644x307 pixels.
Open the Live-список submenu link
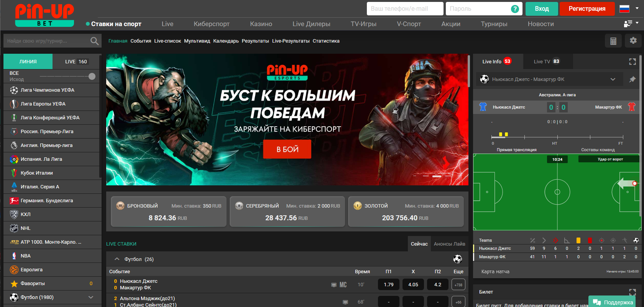[x=168, y=41]
